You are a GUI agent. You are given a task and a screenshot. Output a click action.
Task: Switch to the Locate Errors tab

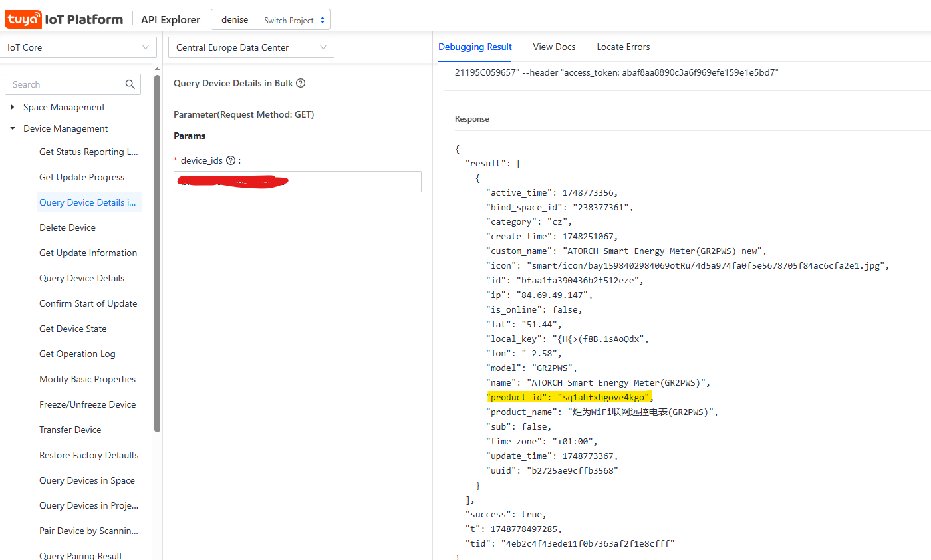coord(623,47)
